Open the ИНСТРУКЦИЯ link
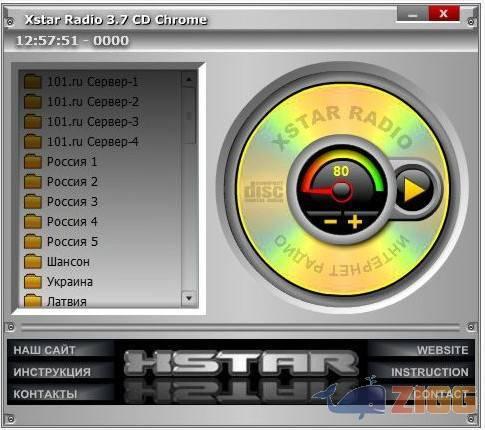 click(52, 372)
